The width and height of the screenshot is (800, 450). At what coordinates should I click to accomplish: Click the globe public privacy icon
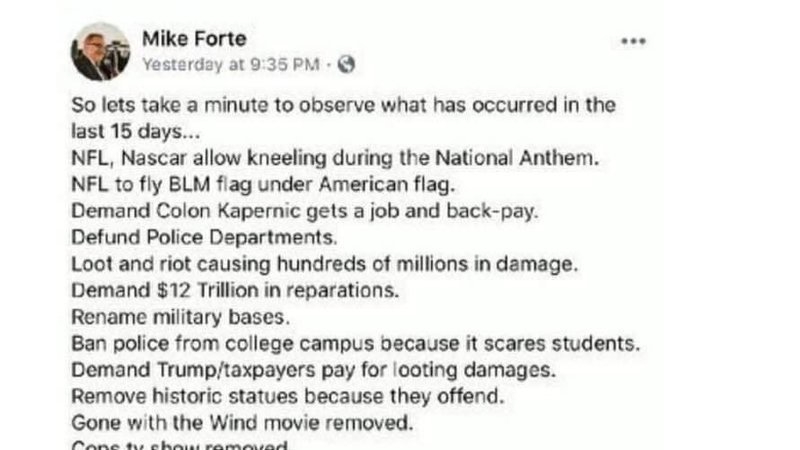[x=346, y=64]
